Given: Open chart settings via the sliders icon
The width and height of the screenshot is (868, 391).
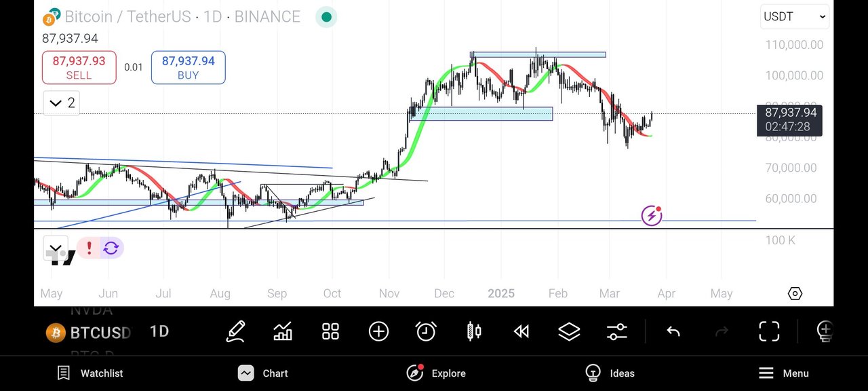Looking at the screenshot, I should [x=617, y=331].
